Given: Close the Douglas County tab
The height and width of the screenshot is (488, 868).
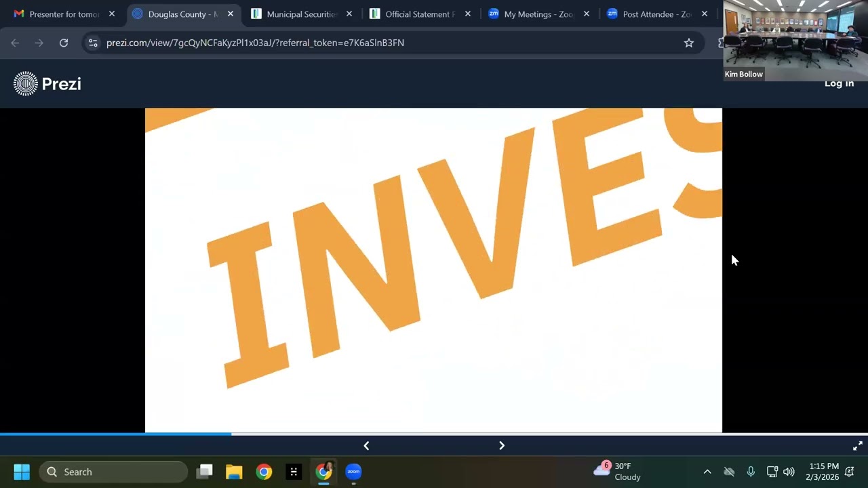Looking at the screenshot, I should click(x=231, y=14).
